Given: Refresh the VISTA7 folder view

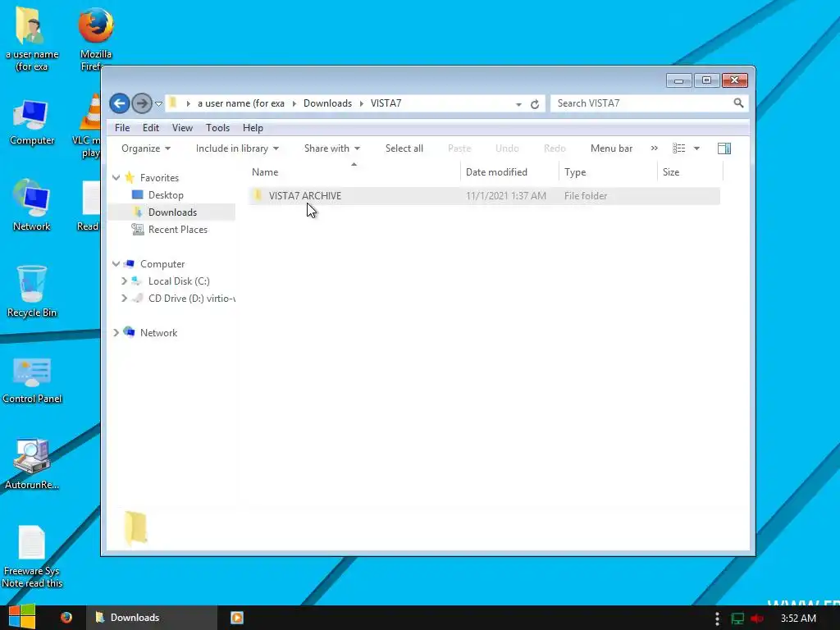Looking at the screenshot, I should [x=535, y=104].
